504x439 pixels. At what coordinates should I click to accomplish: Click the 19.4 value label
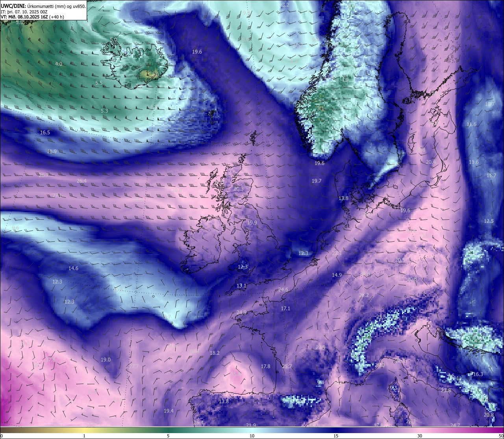169,411
